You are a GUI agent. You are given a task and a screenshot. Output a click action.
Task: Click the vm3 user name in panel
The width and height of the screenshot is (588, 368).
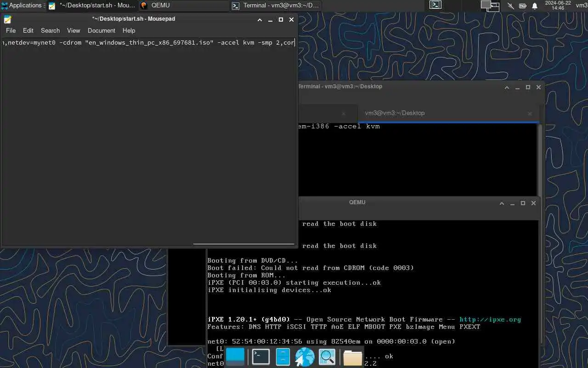(x=582, y=6)
